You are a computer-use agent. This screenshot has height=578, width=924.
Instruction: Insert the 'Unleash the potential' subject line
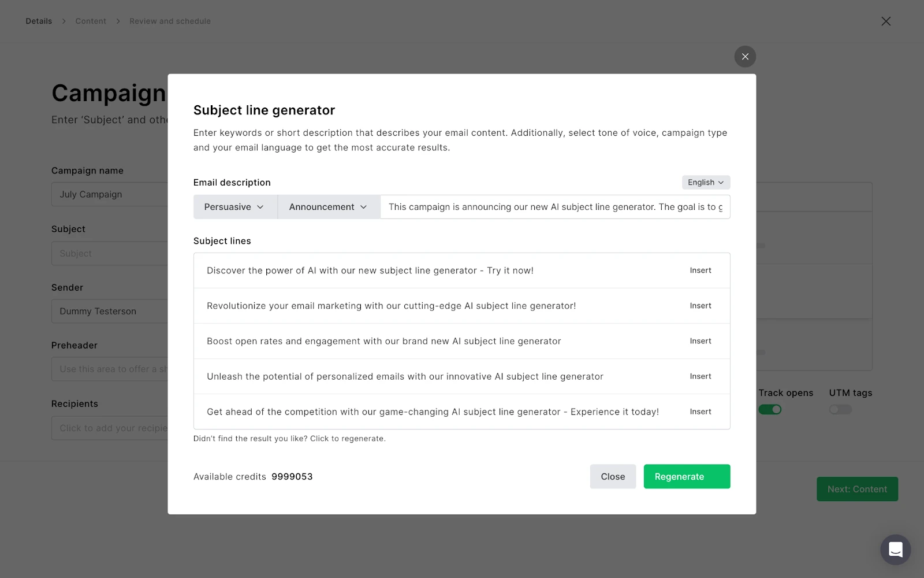point(700,376)
